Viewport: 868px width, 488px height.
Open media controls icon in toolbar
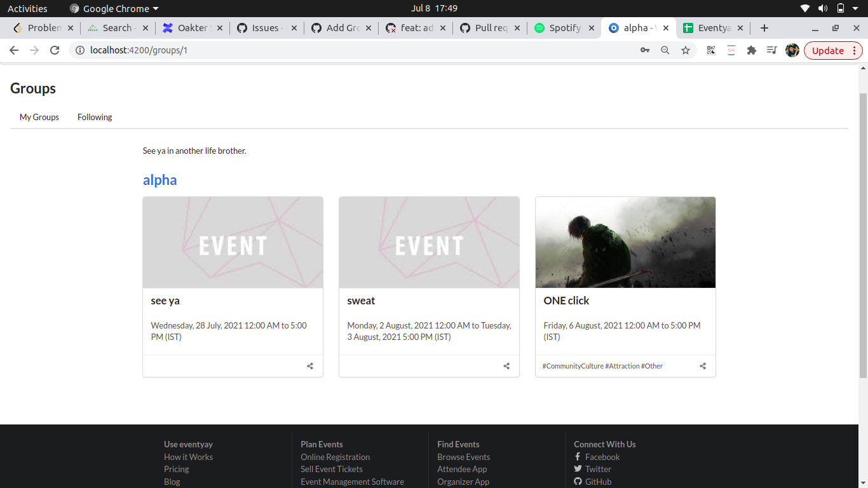[771, 50]
